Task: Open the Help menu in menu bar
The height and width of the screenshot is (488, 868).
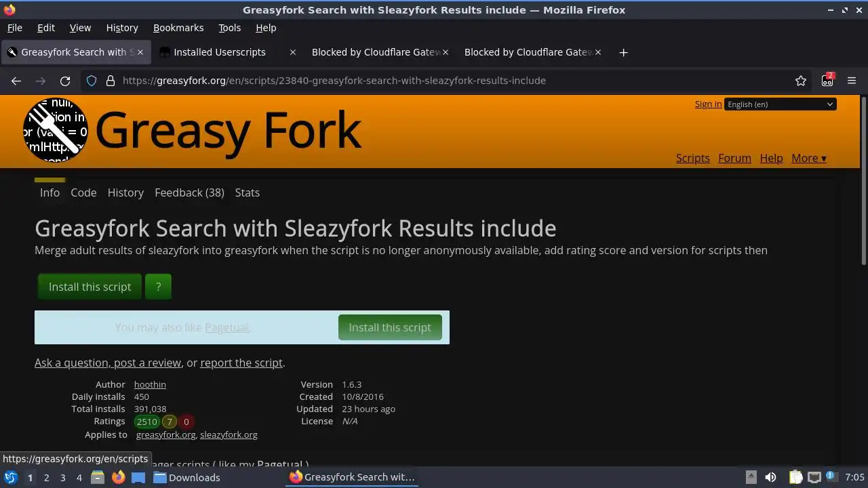Action: click(266, 28)
